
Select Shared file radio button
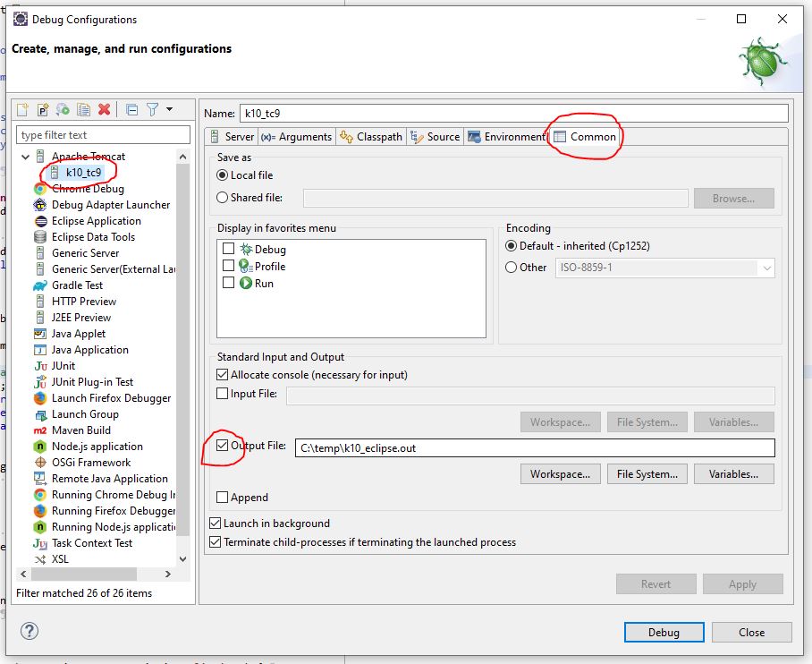pos(222,198)
